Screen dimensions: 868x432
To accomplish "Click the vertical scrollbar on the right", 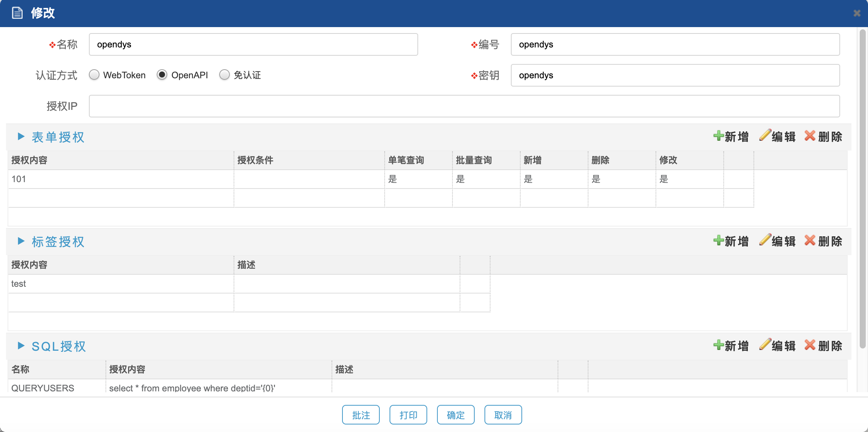I will 862,188.
